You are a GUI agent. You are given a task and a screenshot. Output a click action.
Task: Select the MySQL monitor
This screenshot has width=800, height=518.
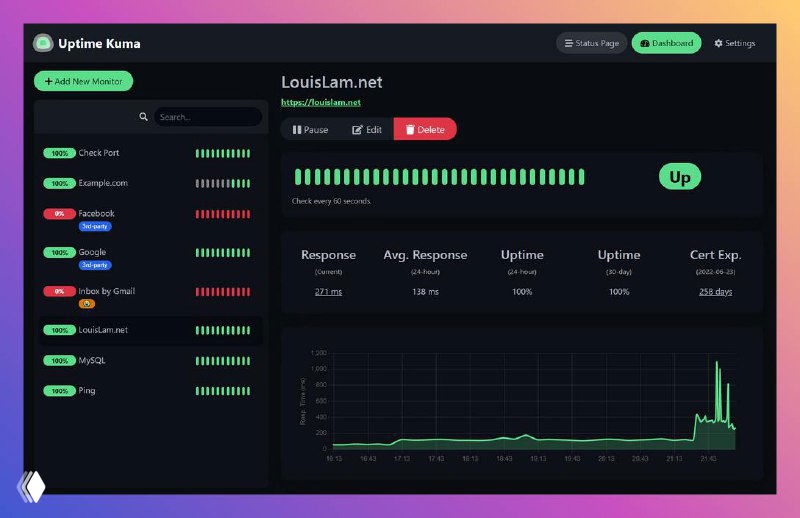[x=151, y=361]
